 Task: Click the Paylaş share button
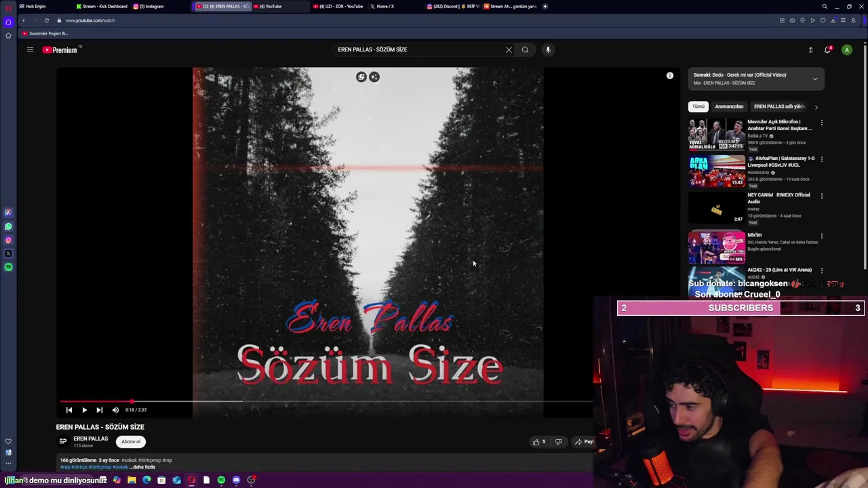[584, 442]
